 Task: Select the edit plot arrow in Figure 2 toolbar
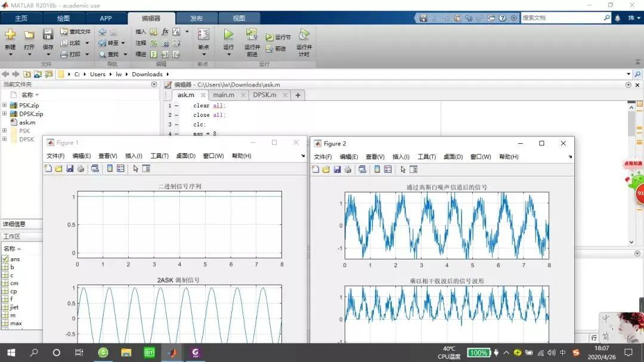pyautogui.click(x=402, y=169)
